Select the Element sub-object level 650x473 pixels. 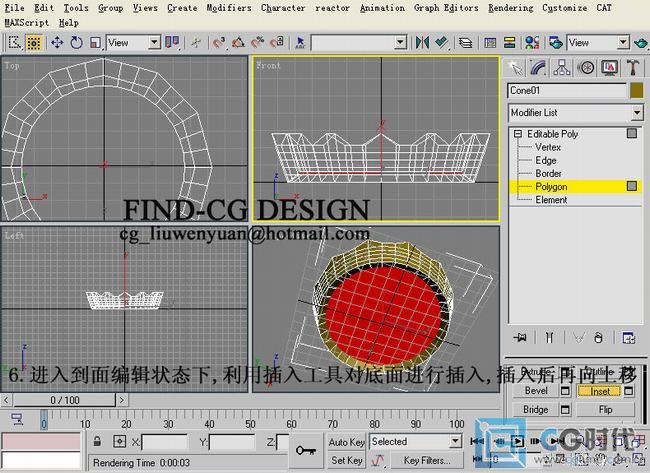click(551, 200)
